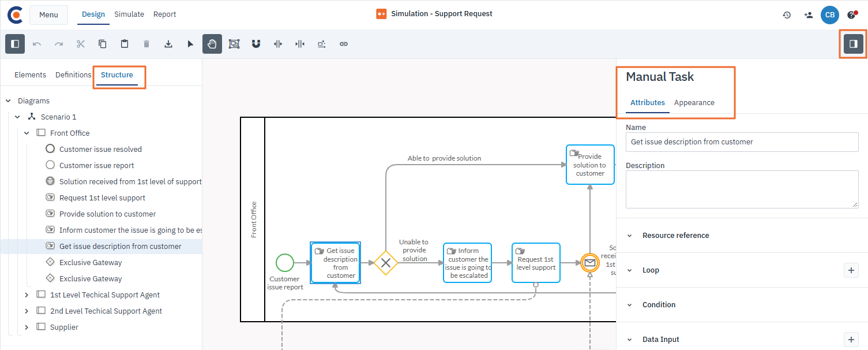Open the version history clock icon
This screenshot has width=868, height=350.
pyautogui.click(x=787, y=15)
